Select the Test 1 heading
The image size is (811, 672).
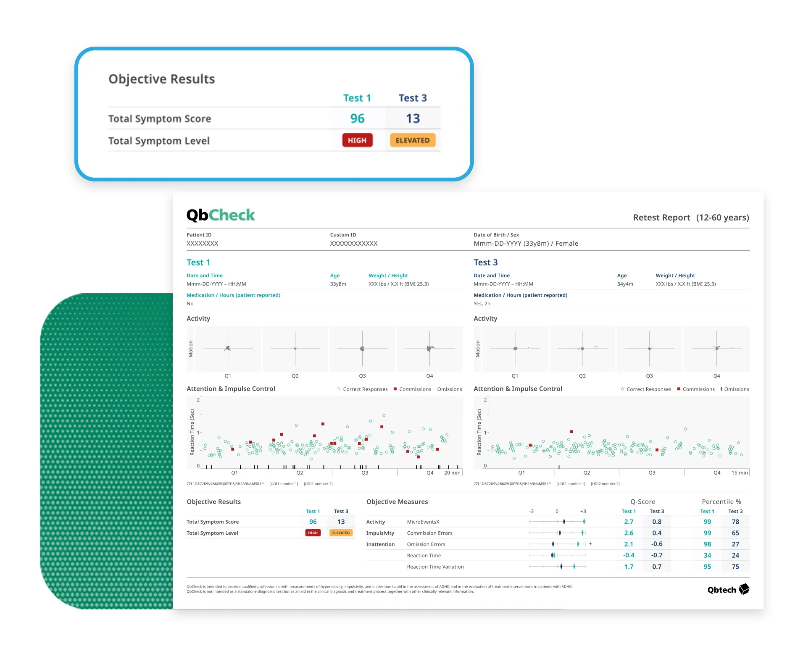tap(198, 262)
